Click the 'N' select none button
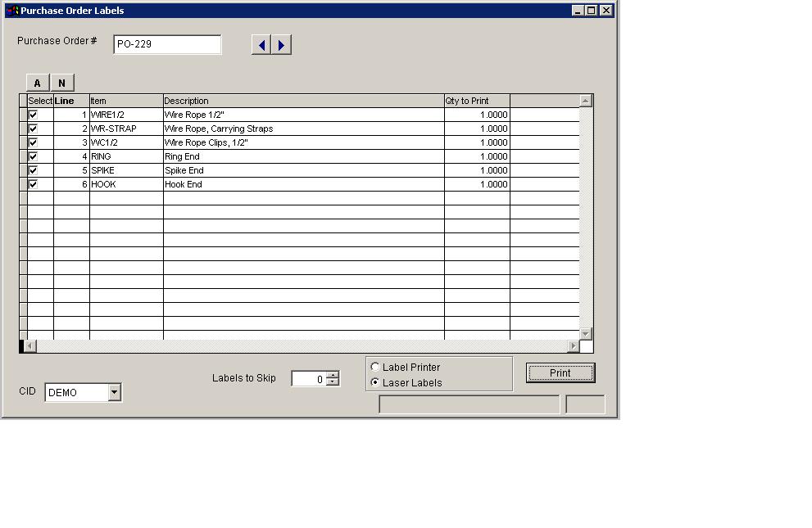 point(61,83)
